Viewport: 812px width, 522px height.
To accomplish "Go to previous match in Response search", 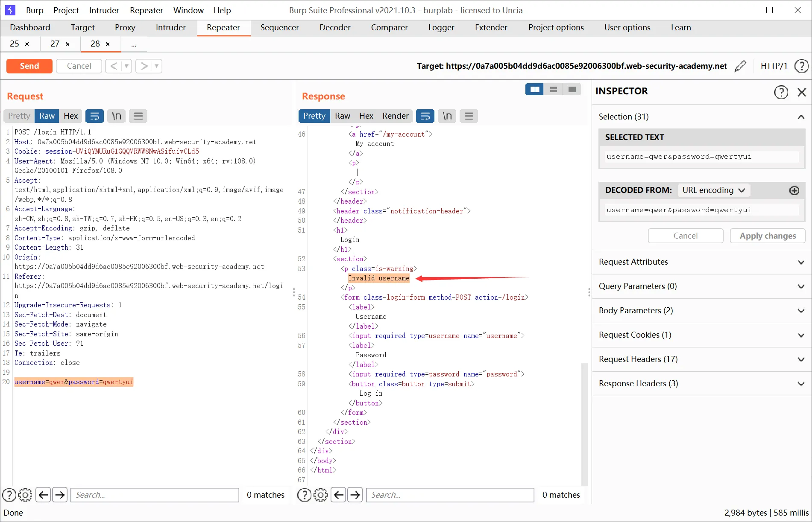I will pyautogui.click(x=338, y=495).
